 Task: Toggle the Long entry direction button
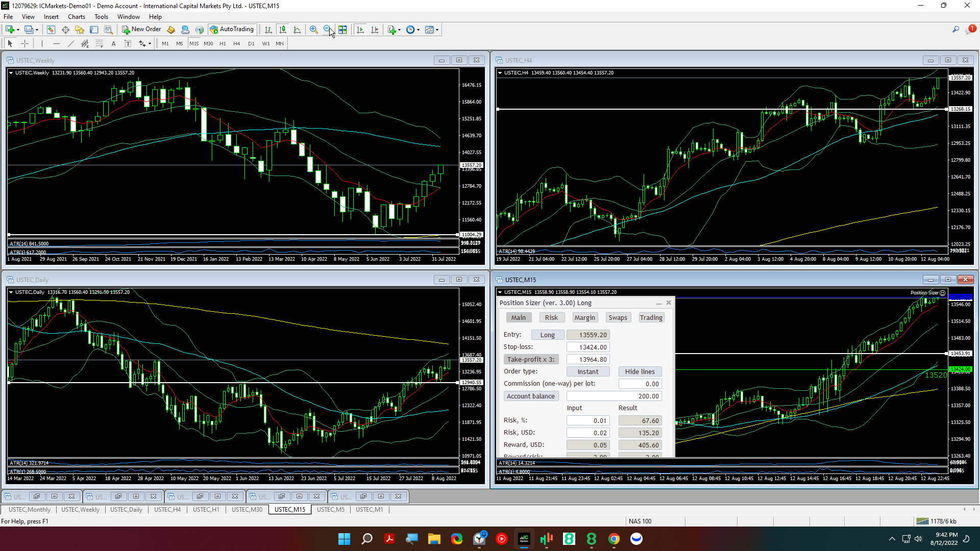point(547,335)
